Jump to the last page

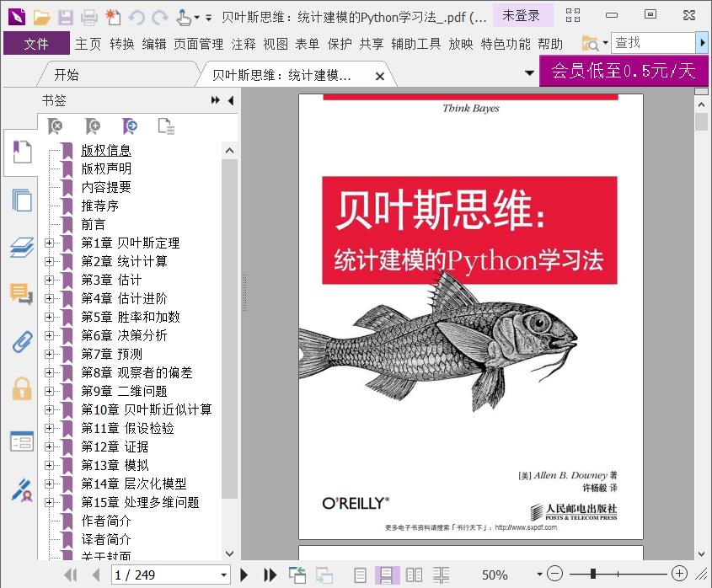pos(270,575)
